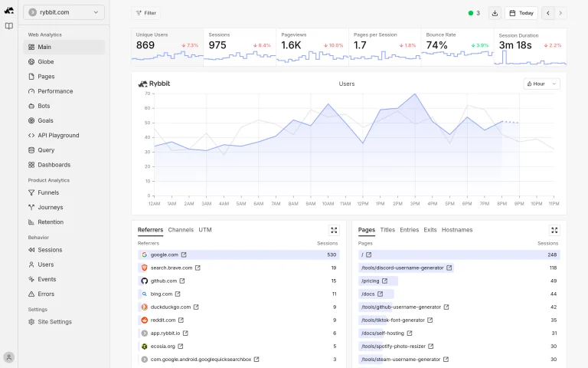Open API Playground
Screen dimensions: 588x368
pyautogui.click(x=64, y=135)
